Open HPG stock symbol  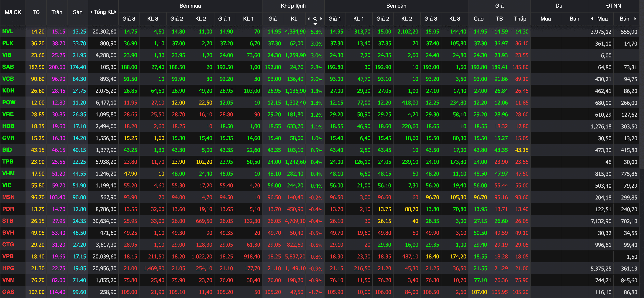(8, 268)
